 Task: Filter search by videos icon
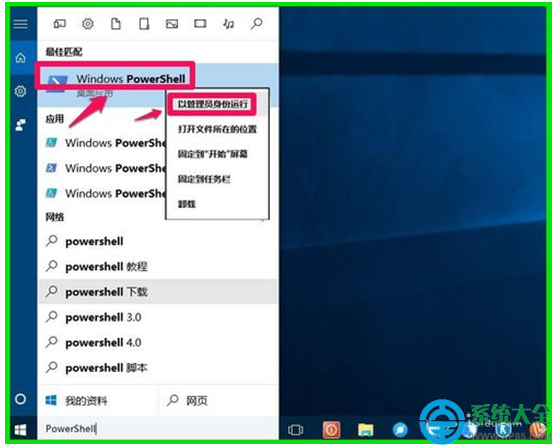pyautogui.click(x=200, y=24)
